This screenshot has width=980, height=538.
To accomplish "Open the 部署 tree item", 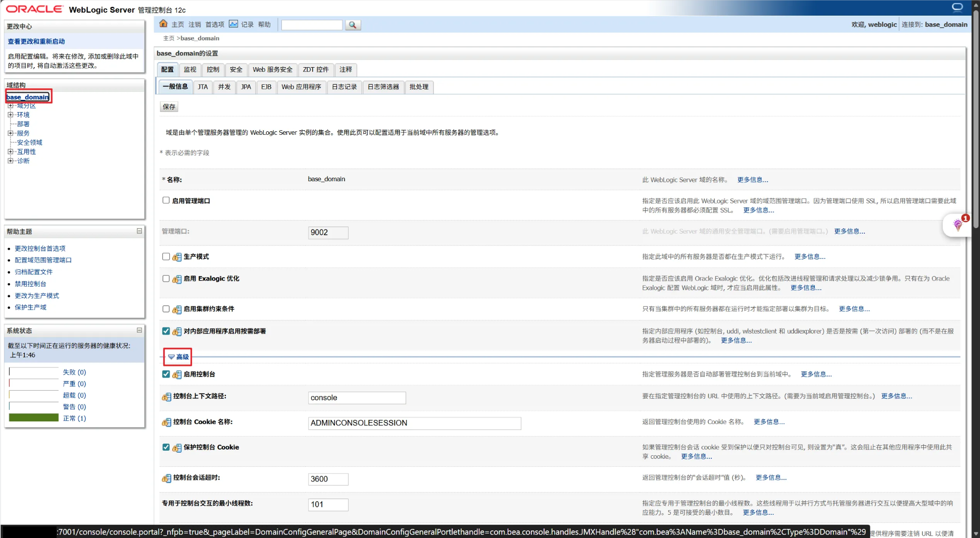I will (23, 124).
